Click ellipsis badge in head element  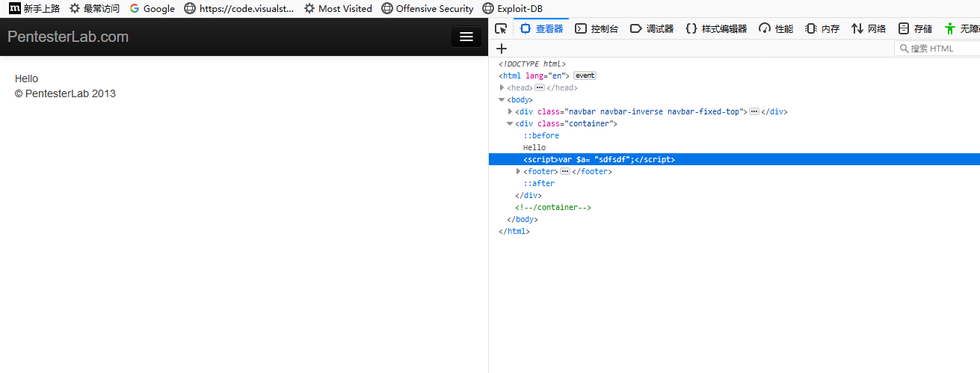pyautogui.click(x=540, y=87)
